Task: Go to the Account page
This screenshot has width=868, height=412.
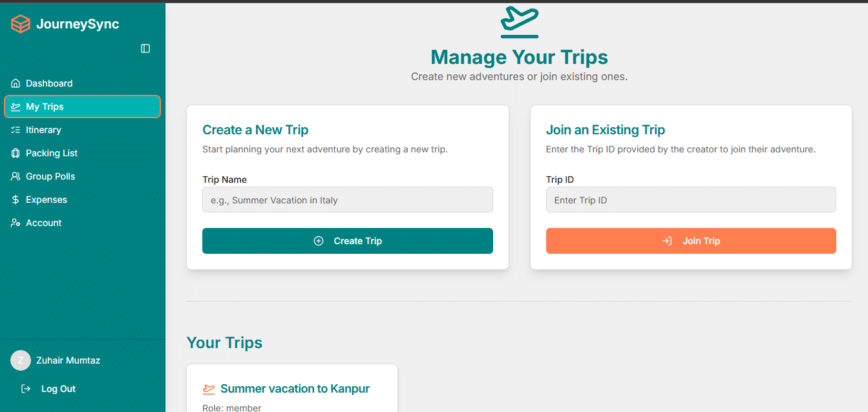Action: coord(44,223)
